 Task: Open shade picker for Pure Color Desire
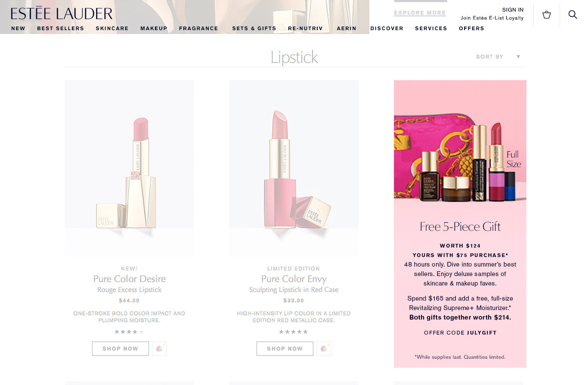[x=159, y=349]
